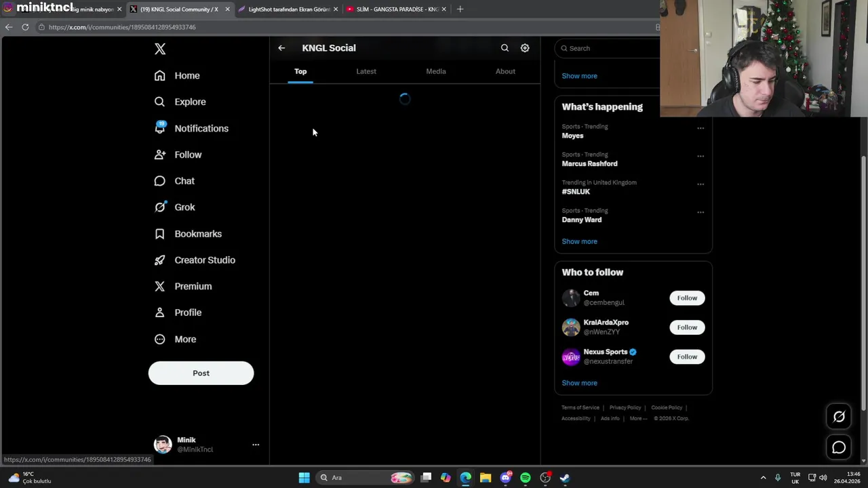Follow Nexus Sports
868x488 pixels.
(687, 357)
